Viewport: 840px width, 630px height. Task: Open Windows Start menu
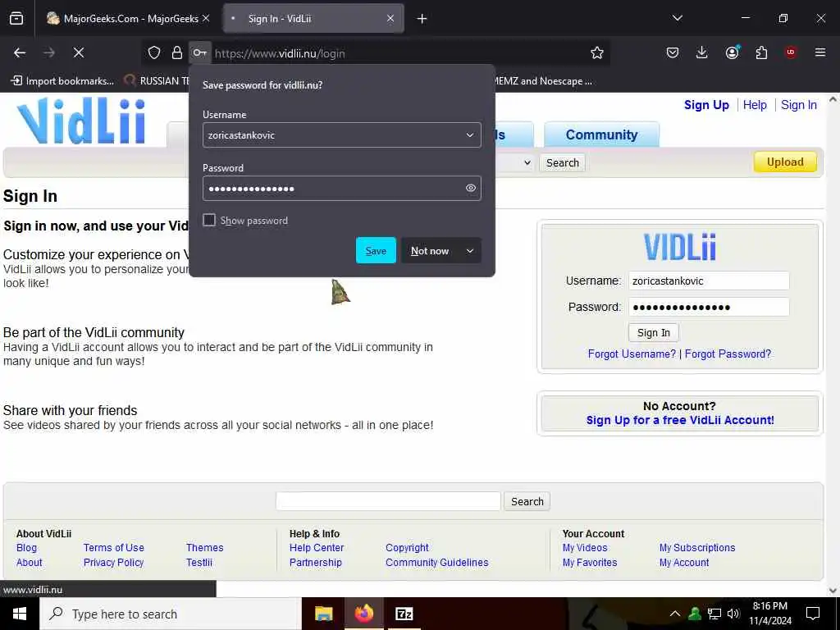[x=20, y=614]
